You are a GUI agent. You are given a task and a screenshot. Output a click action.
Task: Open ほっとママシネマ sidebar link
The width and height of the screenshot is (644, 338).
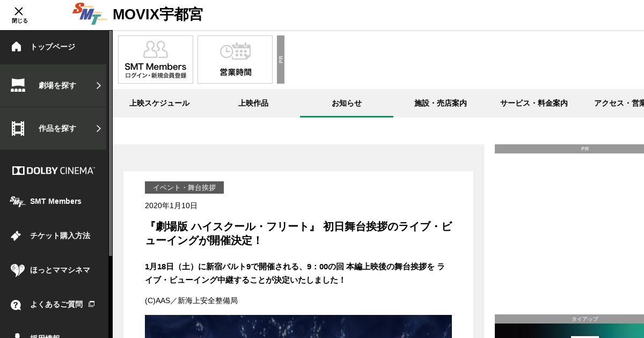click(60, 270)
